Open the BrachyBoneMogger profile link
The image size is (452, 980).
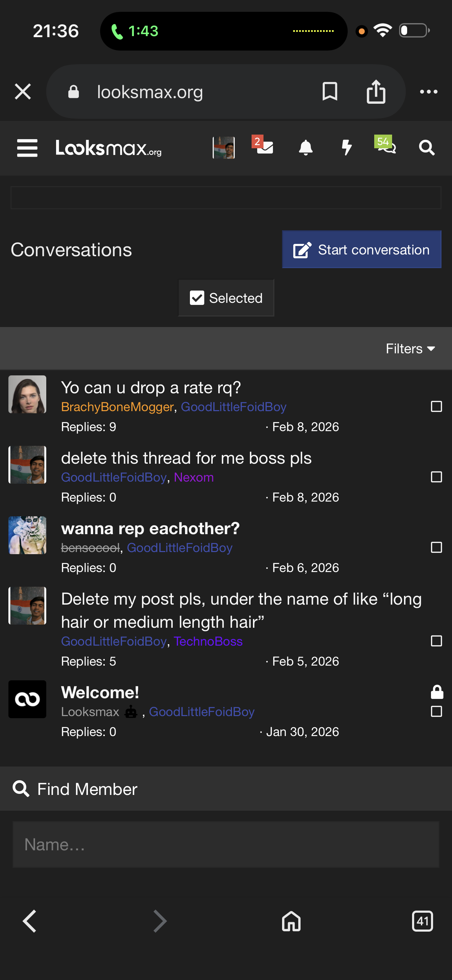click(117, 407)
